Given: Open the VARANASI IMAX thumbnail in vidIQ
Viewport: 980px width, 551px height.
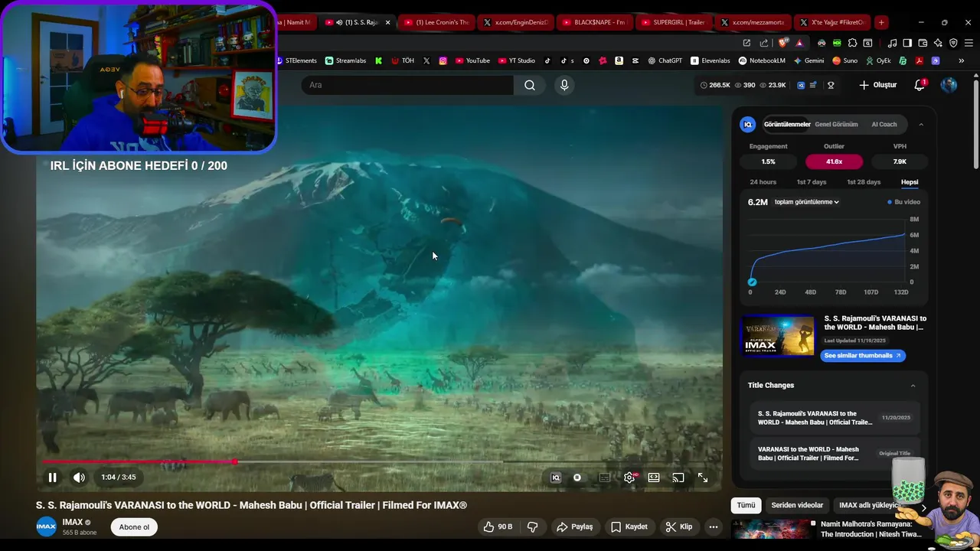Looking at the screenshot, I should tap(779, 336).
